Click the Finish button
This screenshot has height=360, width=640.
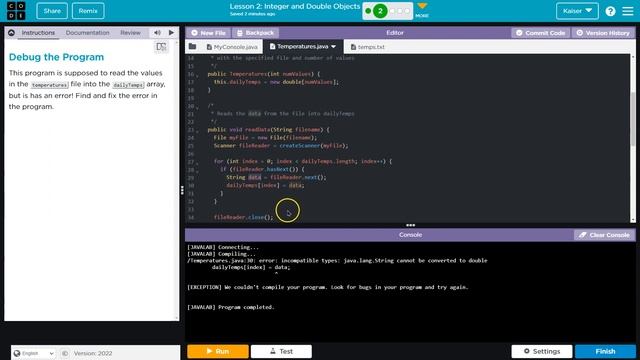(605, 351)
